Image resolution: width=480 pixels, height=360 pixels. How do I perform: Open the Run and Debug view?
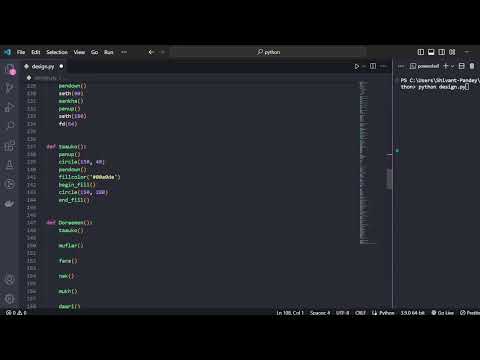[10, 107]
